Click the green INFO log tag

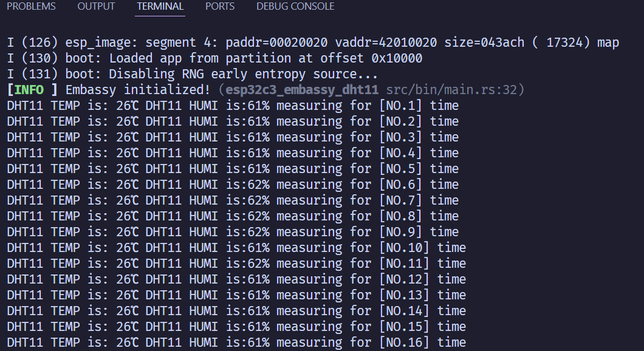[x=29, y=89]
